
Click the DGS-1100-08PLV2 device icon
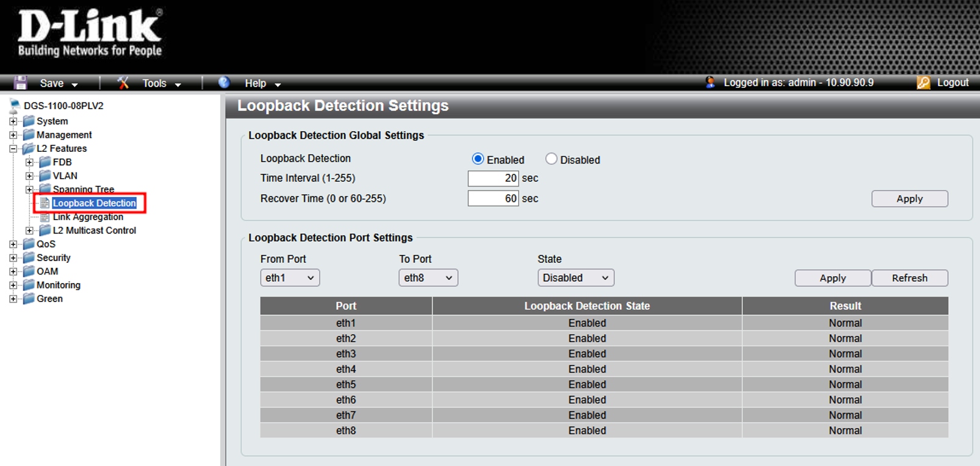[x=15, y=106]
